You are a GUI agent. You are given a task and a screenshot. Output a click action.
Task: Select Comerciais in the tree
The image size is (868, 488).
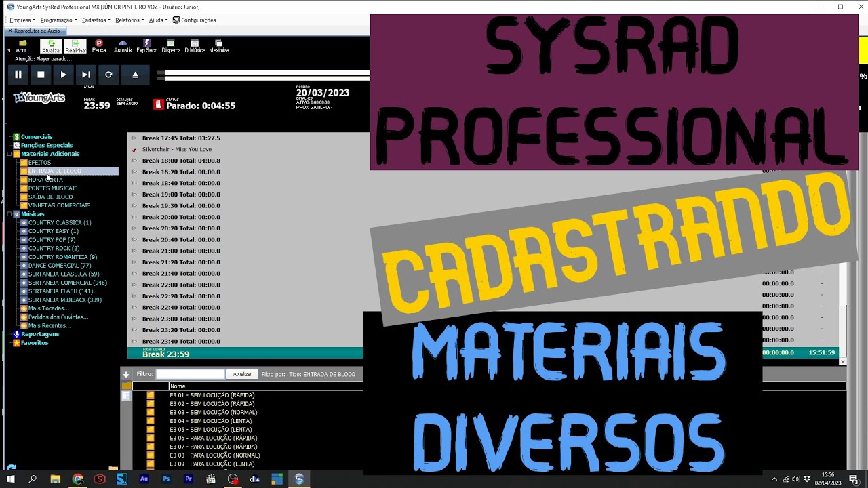point(37,137)
